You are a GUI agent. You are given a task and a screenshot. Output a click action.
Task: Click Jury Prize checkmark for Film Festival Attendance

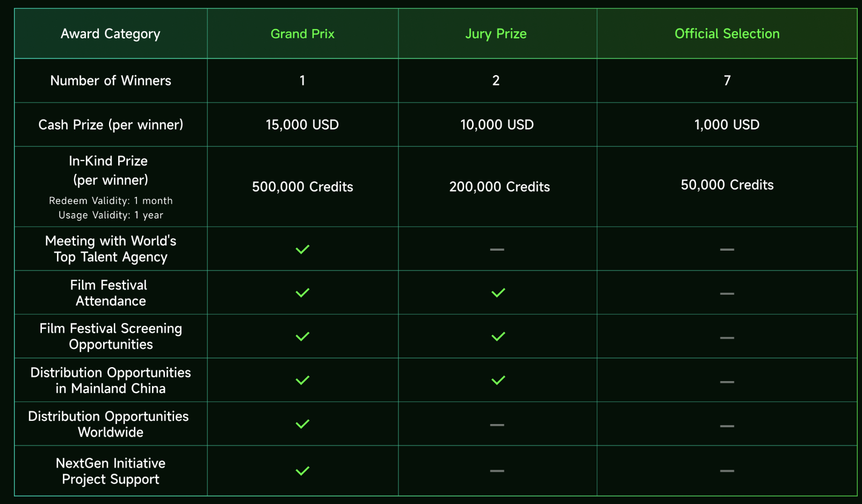[498, 293]
